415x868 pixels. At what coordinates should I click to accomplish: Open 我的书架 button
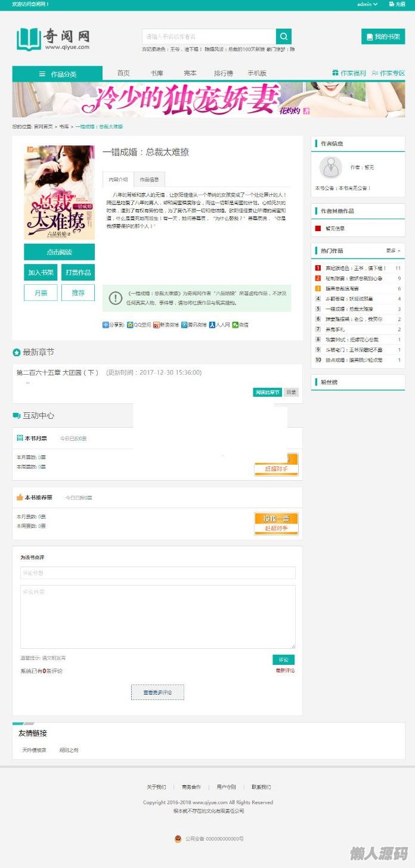[x=383, y=36]
